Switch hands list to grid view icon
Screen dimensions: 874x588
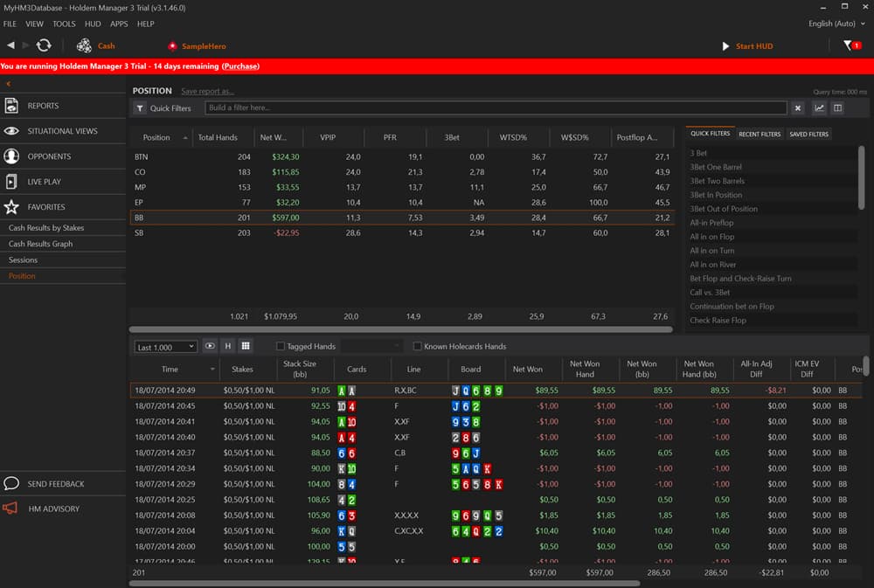246,347
